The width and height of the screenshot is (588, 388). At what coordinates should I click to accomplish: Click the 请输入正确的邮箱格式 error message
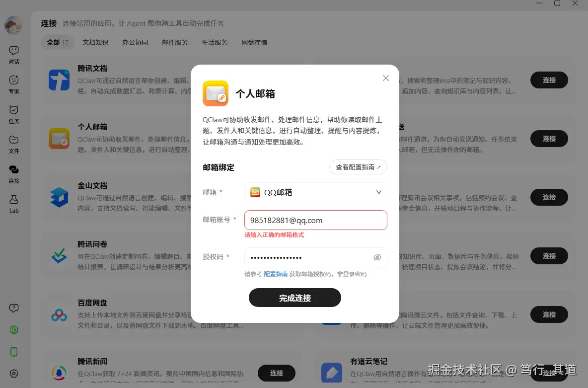click(274, 235)
